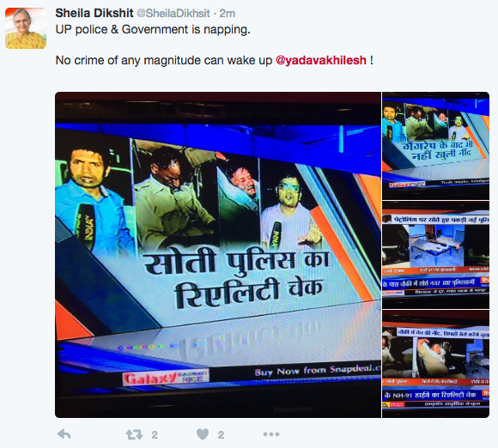This screenshot has height=448, width=498.
Task: Open the @yadavakhilesh mention link
Action: [321, 60]
